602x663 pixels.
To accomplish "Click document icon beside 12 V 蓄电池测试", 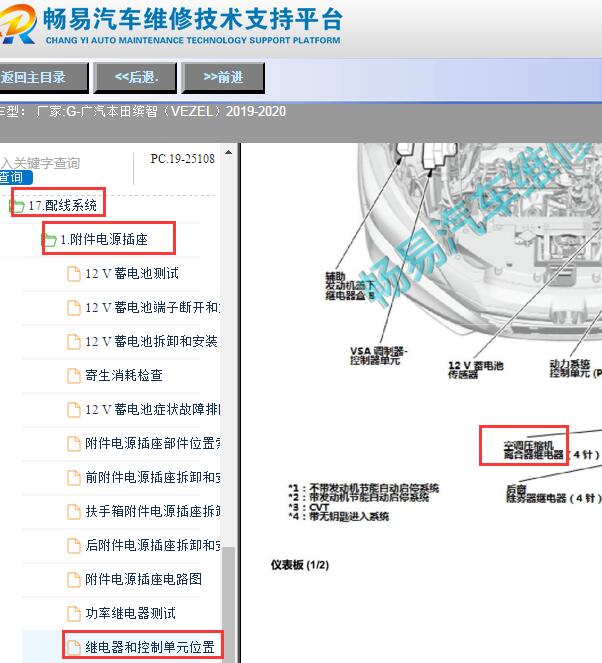I will (x=74, y=274).
